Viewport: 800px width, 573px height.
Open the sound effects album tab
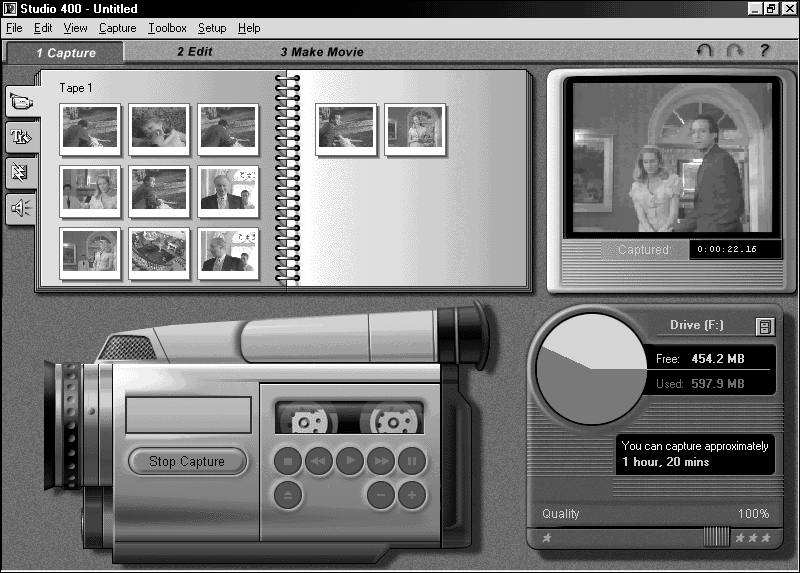pyautogui.click(x=21, y=208)
